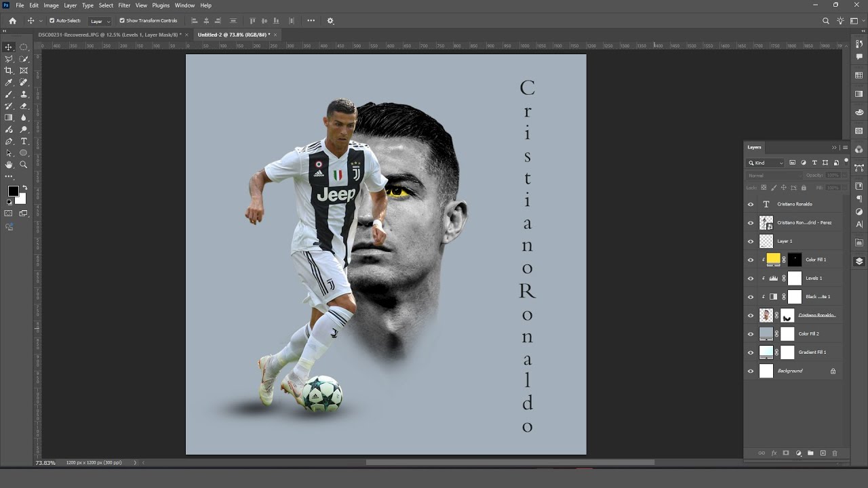Select the History Brush tool

click(9, 106)
